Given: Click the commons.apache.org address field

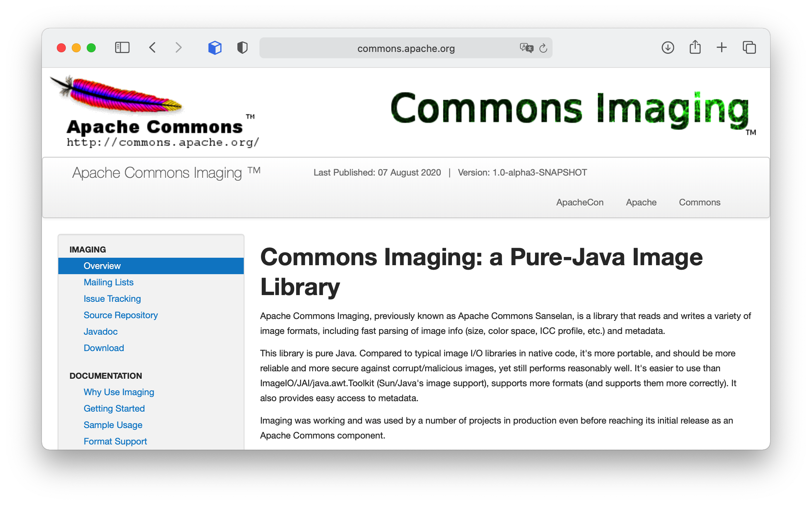Looking at the screenshot, I should [406, 49].
